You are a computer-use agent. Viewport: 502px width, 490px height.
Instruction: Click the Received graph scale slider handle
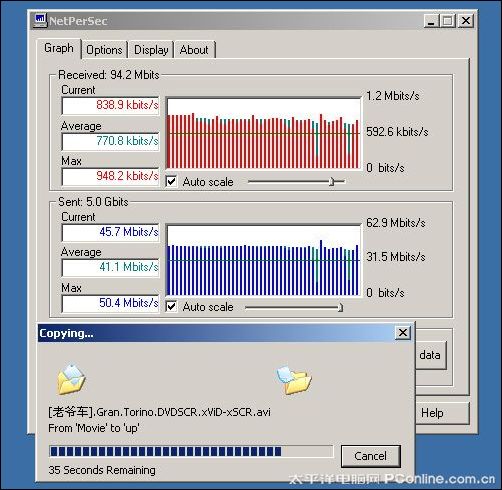point(331,182)
